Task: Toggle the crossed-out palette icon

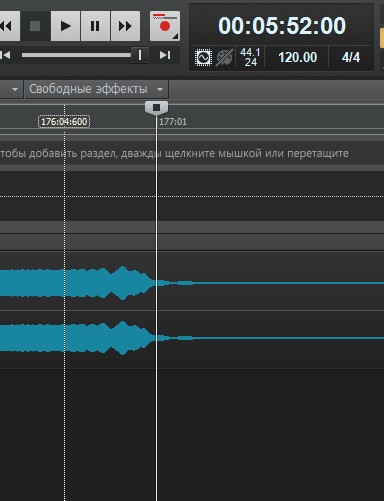Action: click(224, 57)
